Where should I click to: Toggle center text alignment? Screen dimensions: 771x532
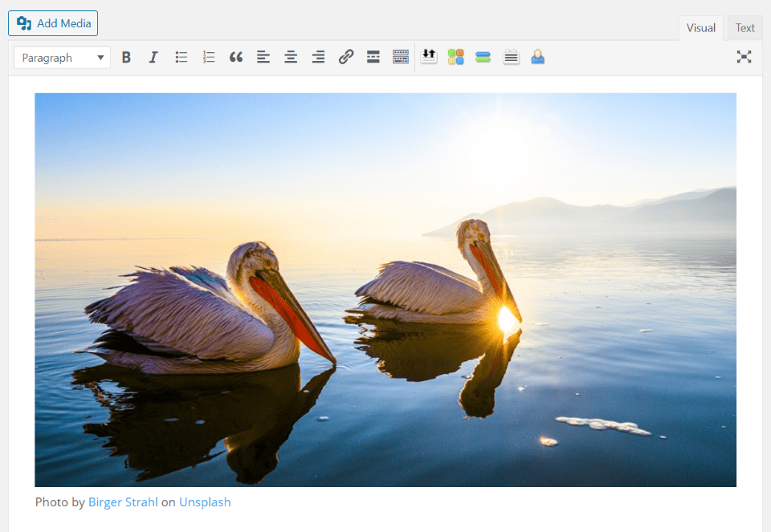(291, 57)
